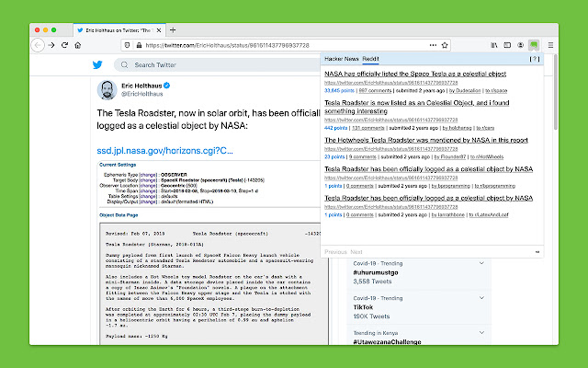588x368 pixels.
Task: View user holchansg's profile
Action: click(x=458, y=128)
